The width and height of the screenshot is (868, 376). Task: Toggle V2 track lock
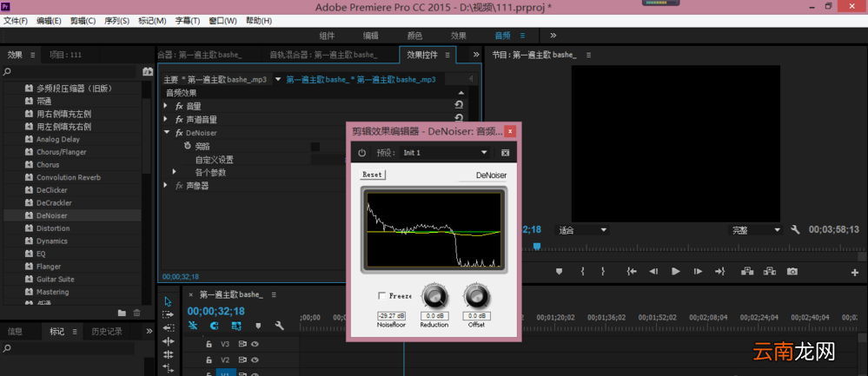point(209,360)
